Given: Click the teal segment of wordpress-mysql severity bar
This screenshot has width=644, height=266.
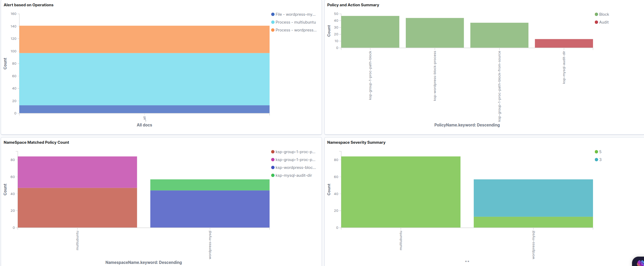Looking at the screenshot, I should point(533,198).
